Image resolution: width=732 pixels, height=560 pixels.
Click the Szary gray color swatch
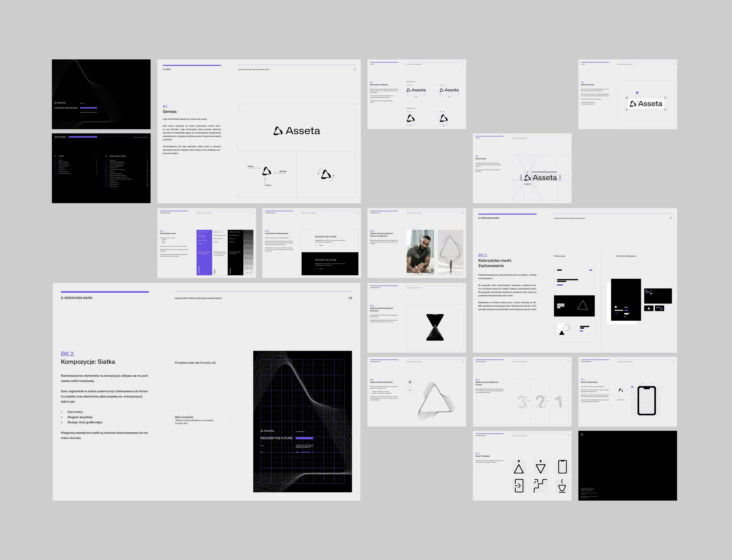point(220,252)
